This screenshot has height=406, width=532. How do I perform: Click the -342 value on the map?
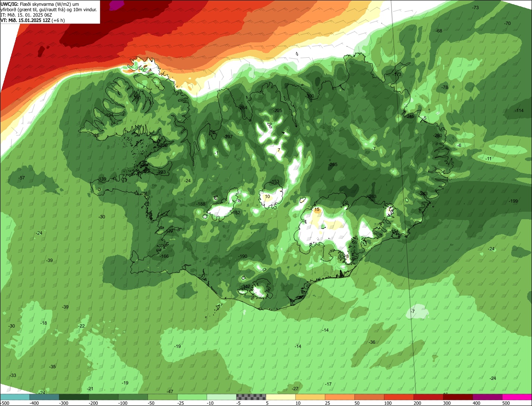pos(246,286)
